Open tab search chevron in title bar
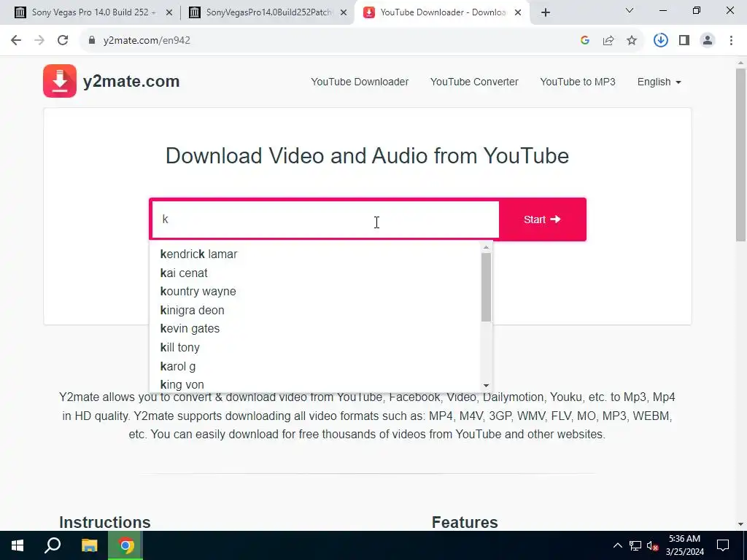Image resolution: width=747 pixels, height=560 pixels. [x=630, y=10]
